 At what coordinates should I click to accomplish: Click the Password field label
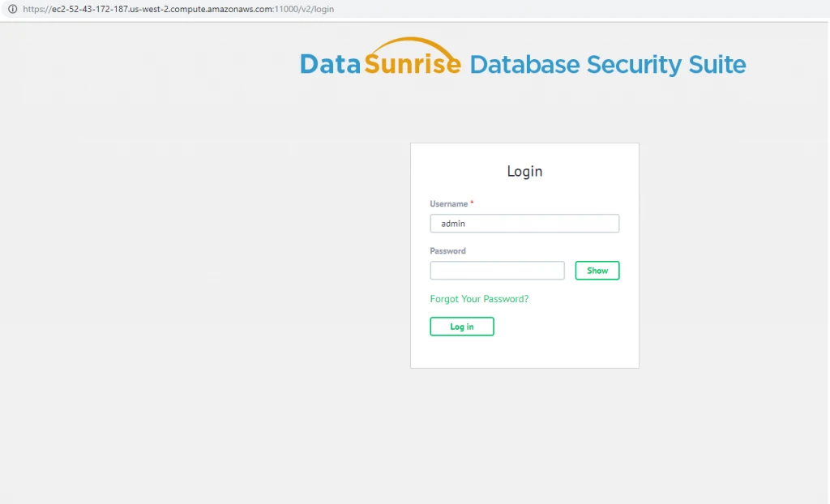(x=447, y=251)
